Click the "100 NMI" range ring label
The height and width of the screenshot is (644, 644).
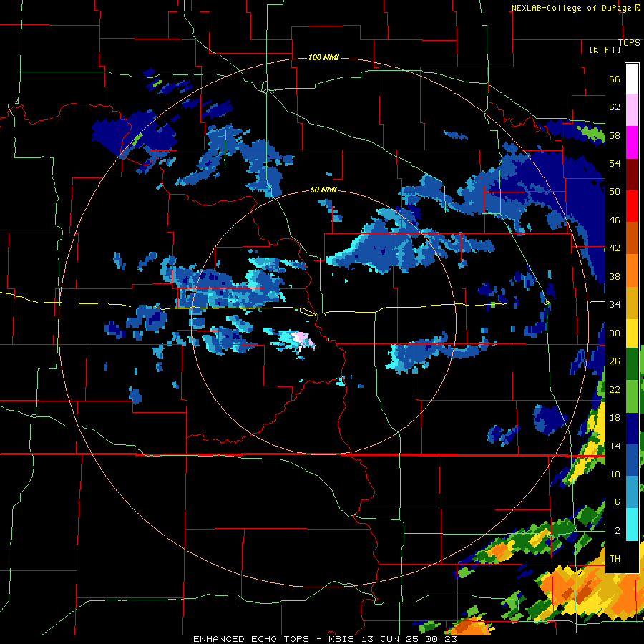tap(323, 57)
